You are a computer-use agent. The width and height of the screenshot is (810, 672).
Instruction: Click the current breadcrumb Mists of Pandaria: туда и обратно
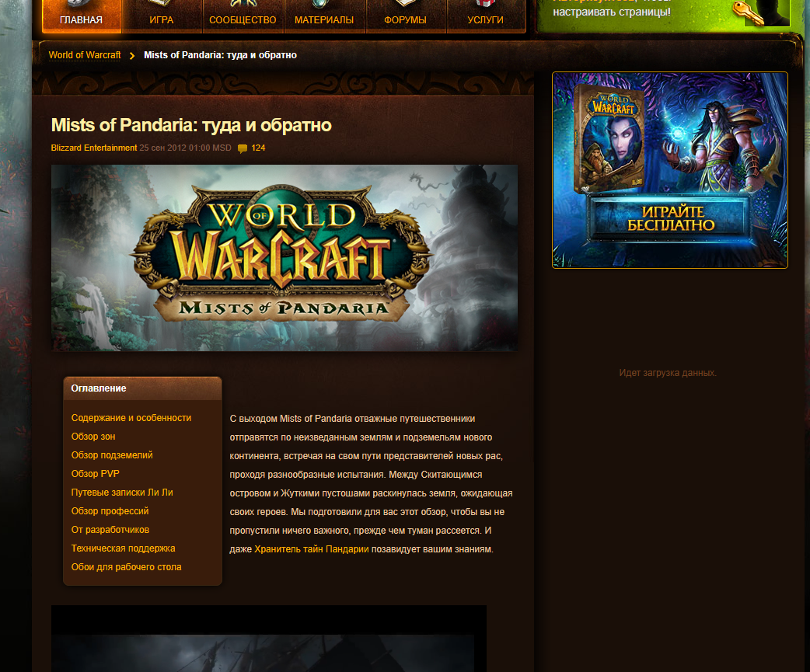[220, 55]
